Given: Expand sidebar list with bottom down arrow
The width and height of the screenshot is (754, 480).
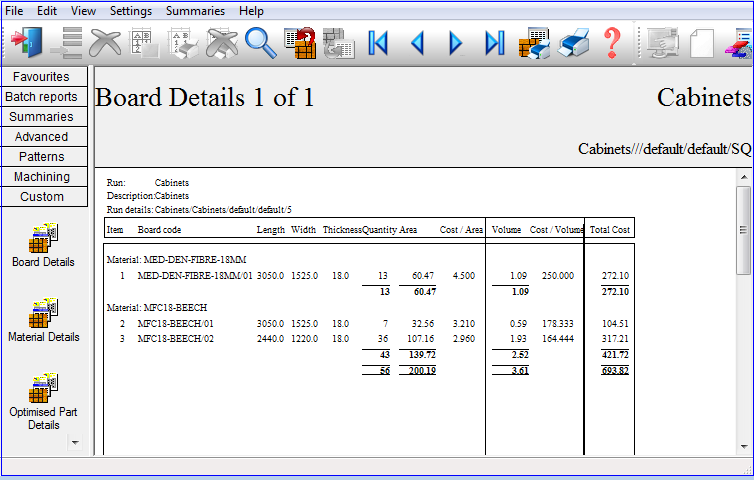Looking at the screenshot, I should point(75,442).
